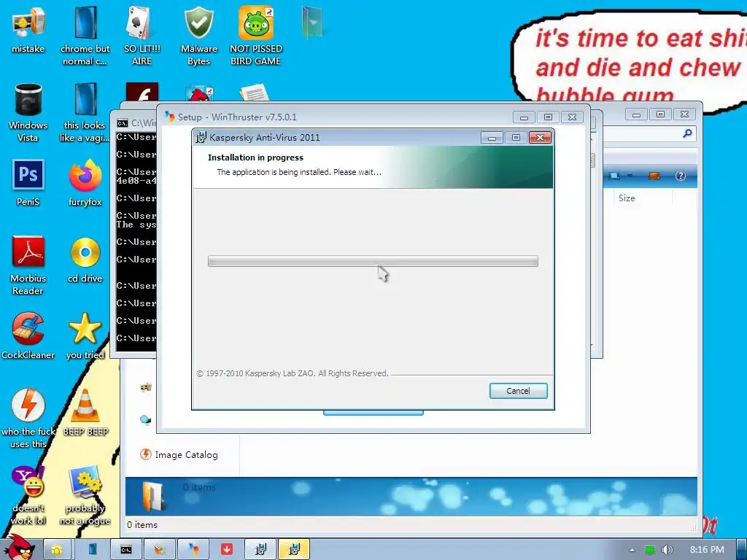Close the WinThruster Setup window
This screenshot has width=747, height=560.
(x=572, y=117)
